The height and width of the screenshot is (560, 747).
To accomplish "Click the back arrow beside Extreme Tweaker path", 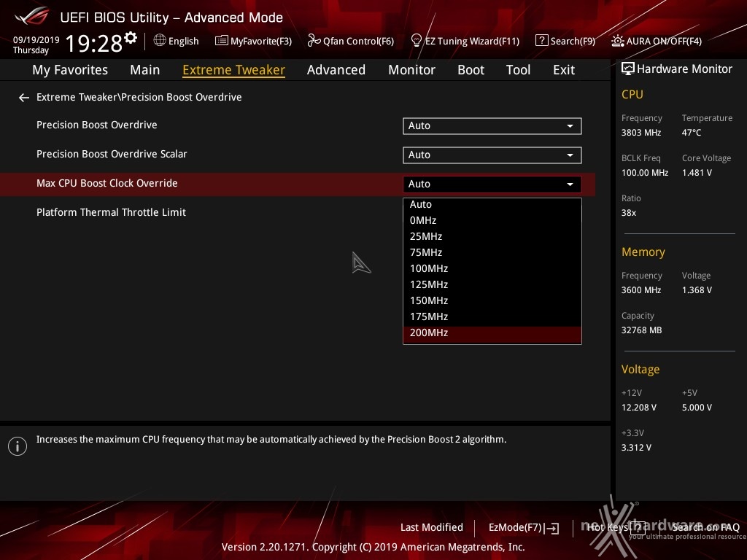I will tap(24, 98).
